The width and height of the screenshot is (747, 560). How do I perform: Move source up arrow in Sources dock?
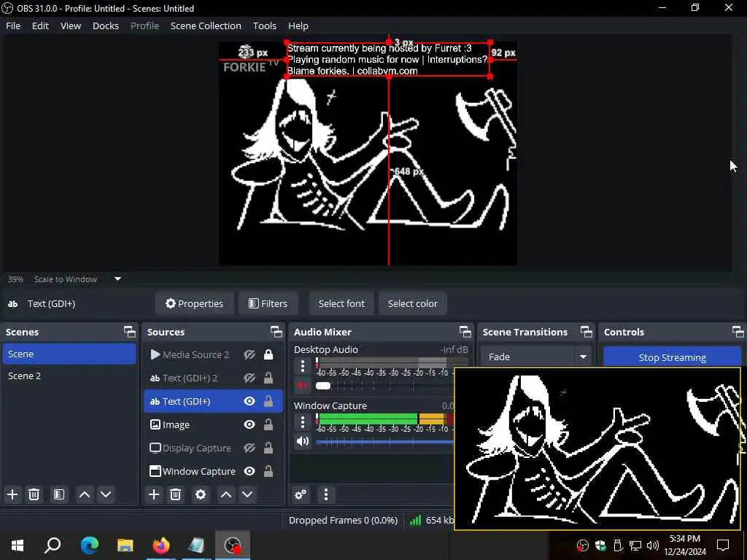coord(226,494)
